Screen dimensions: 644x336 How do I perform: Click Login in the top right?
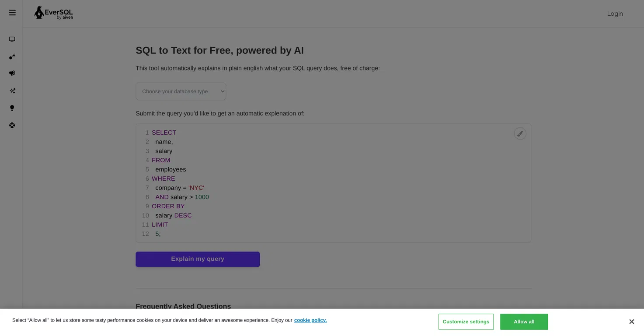click(x=615, y=14)
